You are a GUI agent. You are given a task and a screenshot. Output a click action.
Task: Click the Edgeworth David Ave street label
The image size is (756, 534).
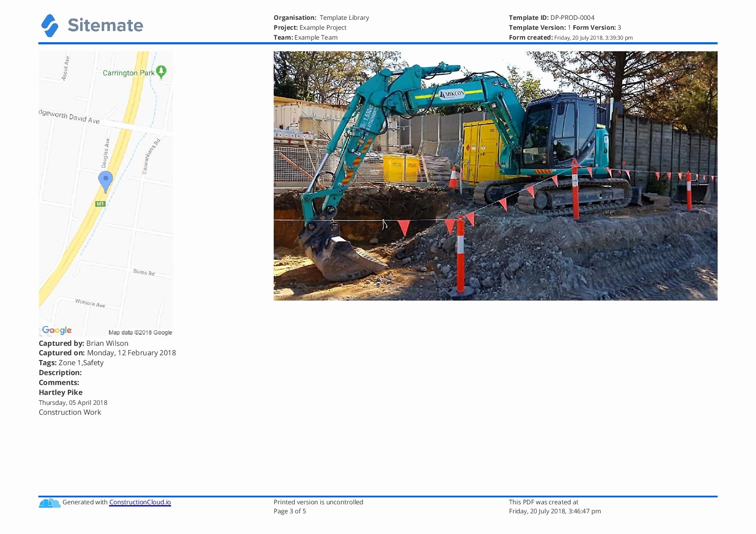[x=69, y=116]
